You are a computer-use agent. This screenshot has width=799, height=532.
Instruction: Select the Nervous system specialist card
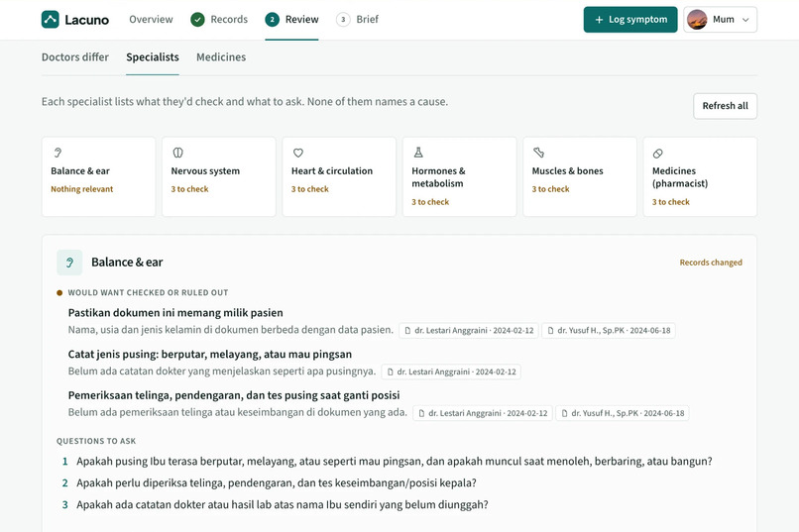(219, 176)
